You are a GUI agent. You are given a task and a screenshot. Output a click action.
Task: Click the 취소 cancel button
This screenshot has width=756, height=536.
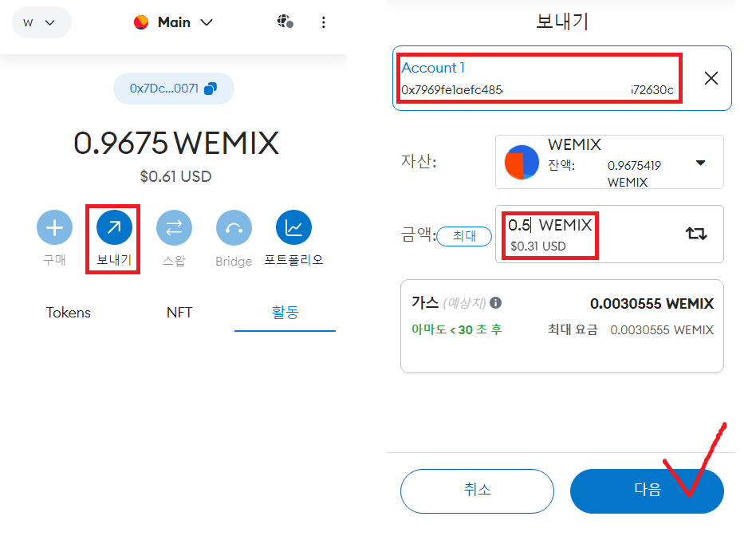[477, 491]
